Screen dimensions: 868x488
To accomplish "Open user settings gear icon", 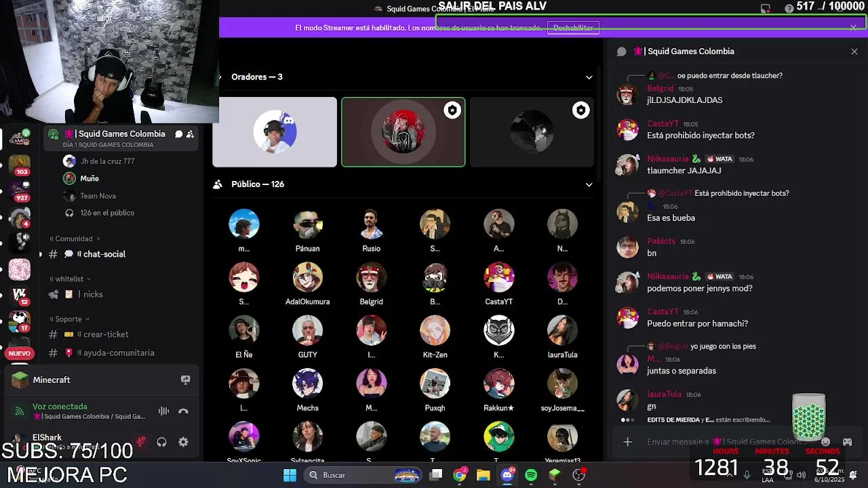I will pyautogui.click(x=183, y=442).
